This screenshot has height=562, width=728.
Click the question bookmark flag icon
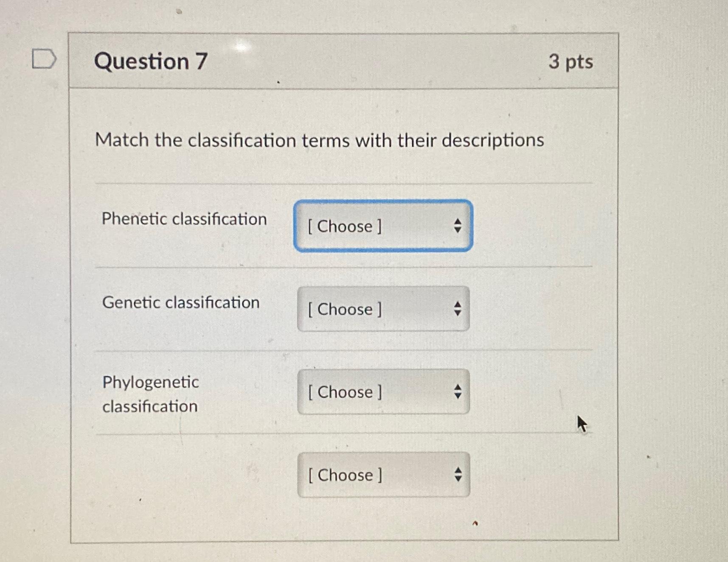tap(44, 59)
